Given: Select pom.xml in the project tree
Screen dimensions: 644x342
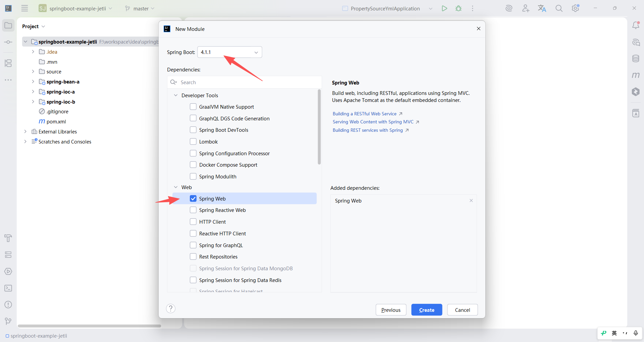Looking at the screenshot, I should click(56, 121).
